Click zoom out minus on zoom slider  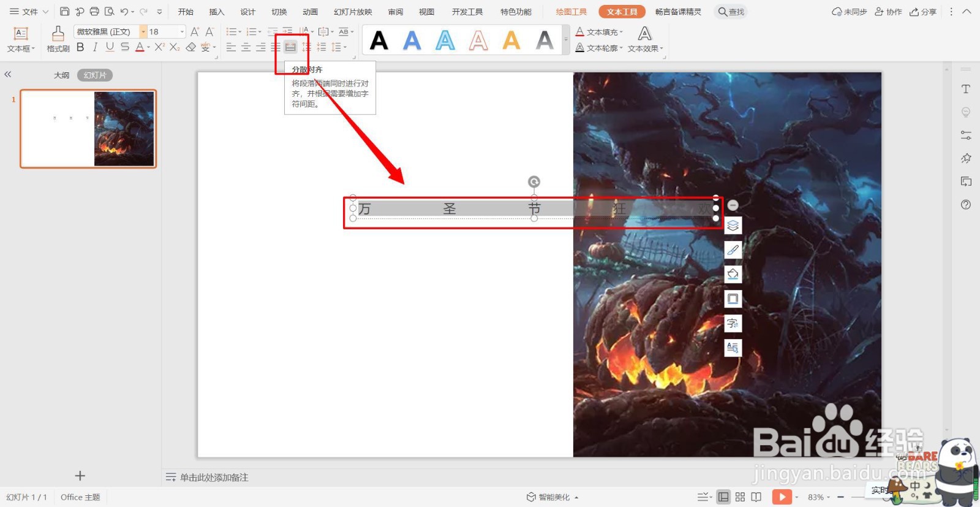(x=841, y=497)
